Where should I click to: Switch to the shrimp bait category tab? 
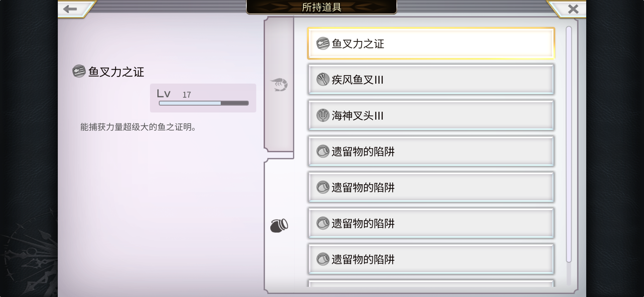(279, 85)
